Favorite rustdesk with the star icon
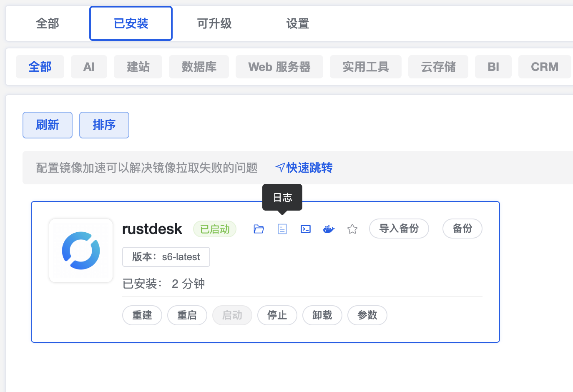This screenshot has height=392, width=573. tap(352, 229)
